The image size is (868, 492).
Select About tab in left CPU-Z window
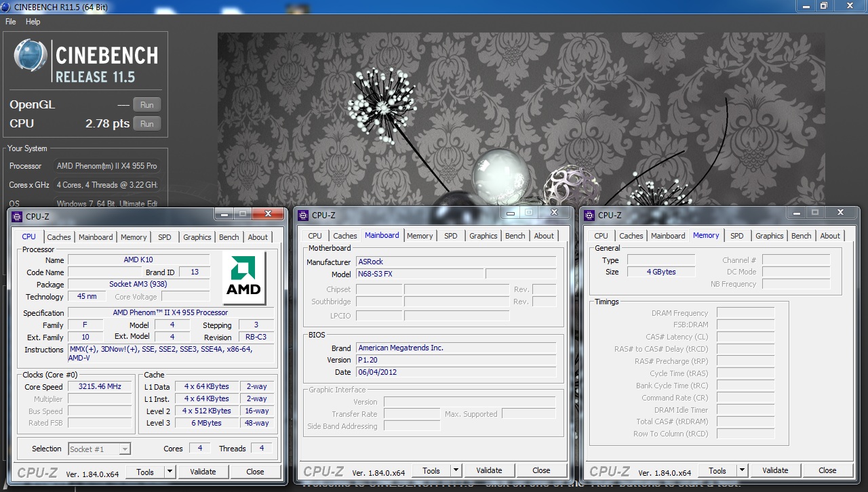(x=258, y=237)
